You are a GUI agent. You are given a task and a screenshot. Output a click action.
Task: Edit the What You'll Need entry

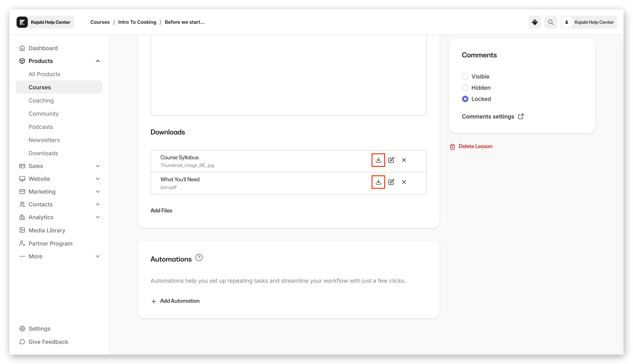391,182
